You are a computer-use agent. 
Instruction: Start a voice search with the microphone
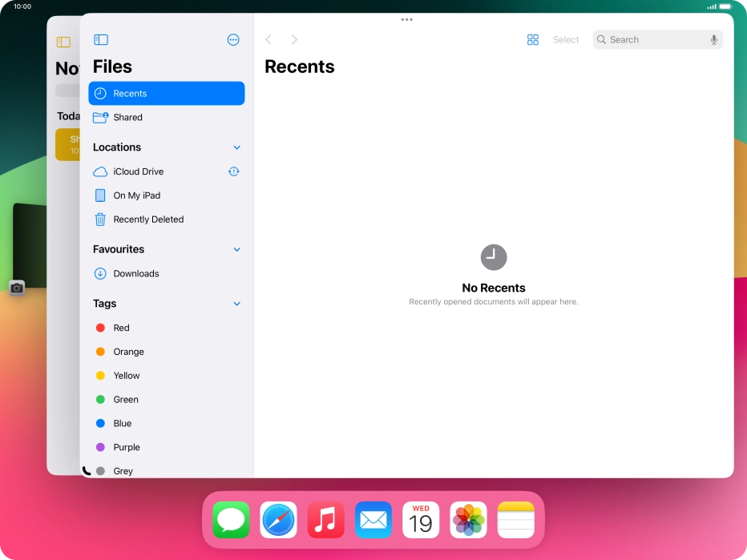[714, 39]
